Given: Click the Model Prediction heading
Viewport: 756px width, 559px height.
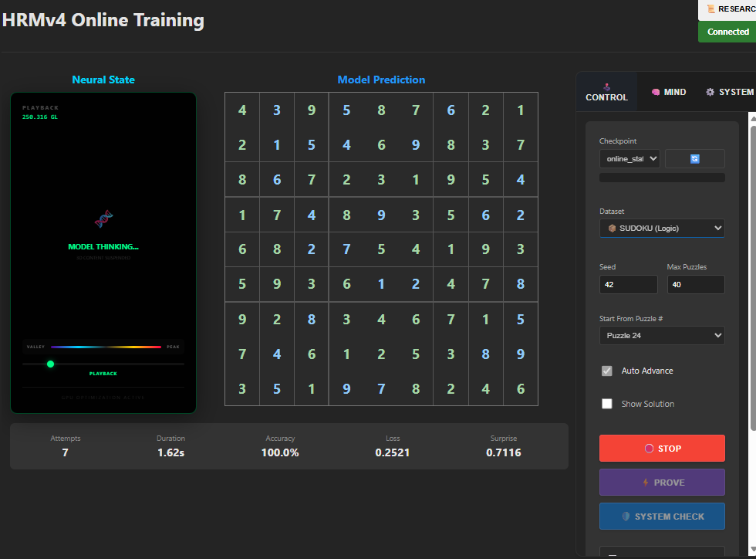Looking at the screenshot, I should pos(381,80).
